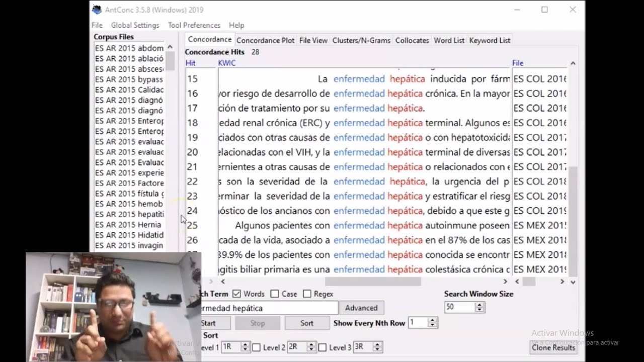Open the Keyword List tab

490,40
